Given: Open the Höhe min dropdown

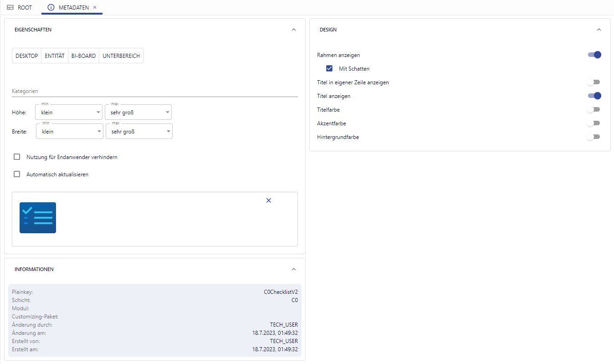Looking at the screenshot, I should 69,112.
